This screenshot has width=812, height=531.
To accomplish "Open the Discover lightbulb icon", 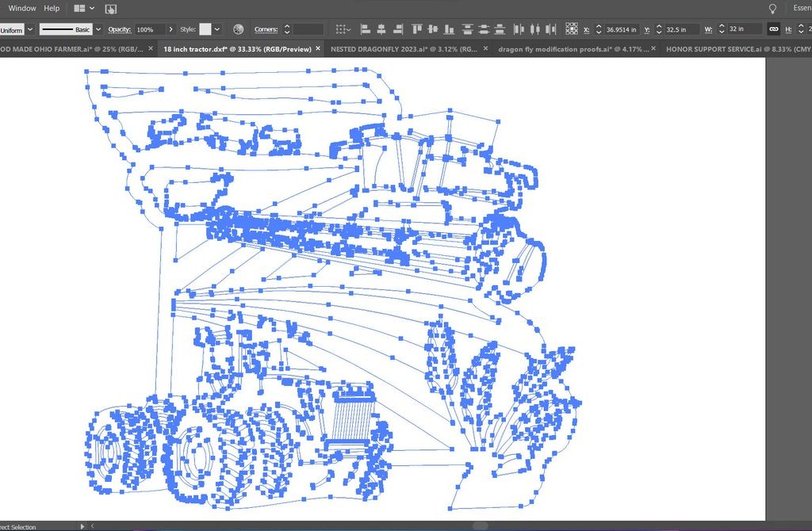I will pos(772,9).
